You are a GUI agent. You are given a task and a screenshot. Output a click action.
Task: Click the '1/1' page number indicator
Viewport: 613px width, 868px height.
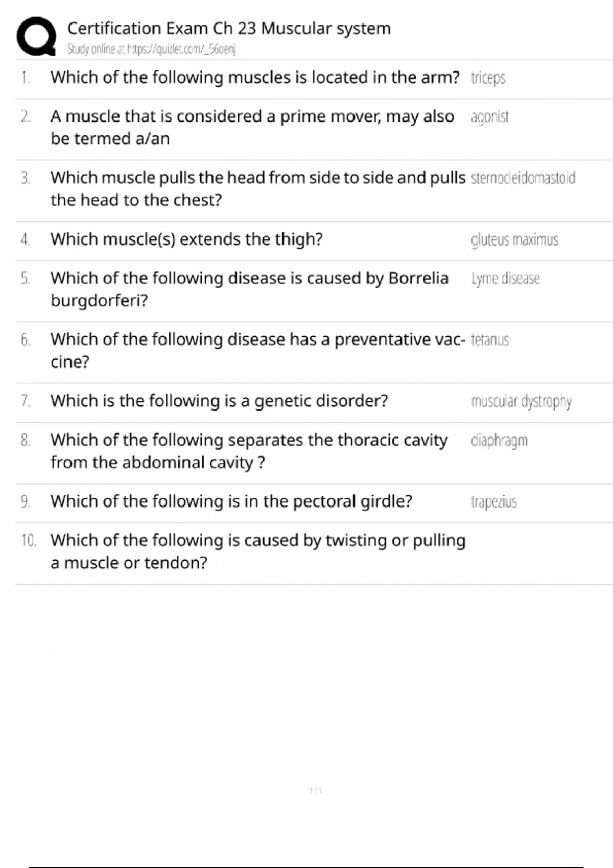pos(316,791)
